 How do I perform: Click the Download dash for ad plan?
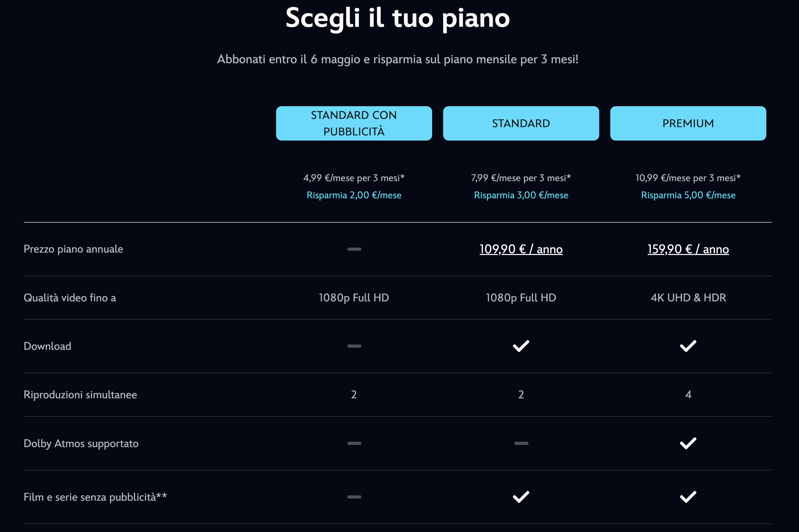(354, 346)
